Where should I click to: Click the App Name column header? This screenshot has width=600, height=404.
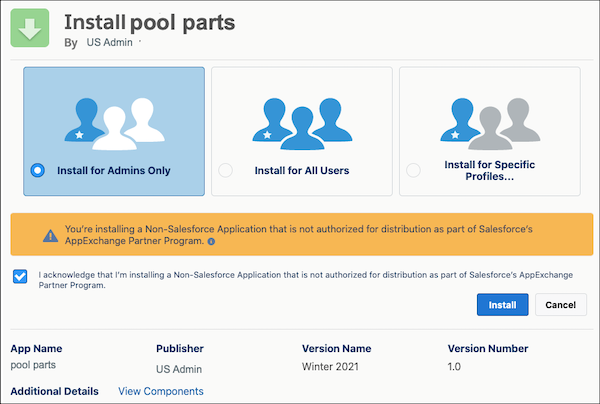coord(36,349)
